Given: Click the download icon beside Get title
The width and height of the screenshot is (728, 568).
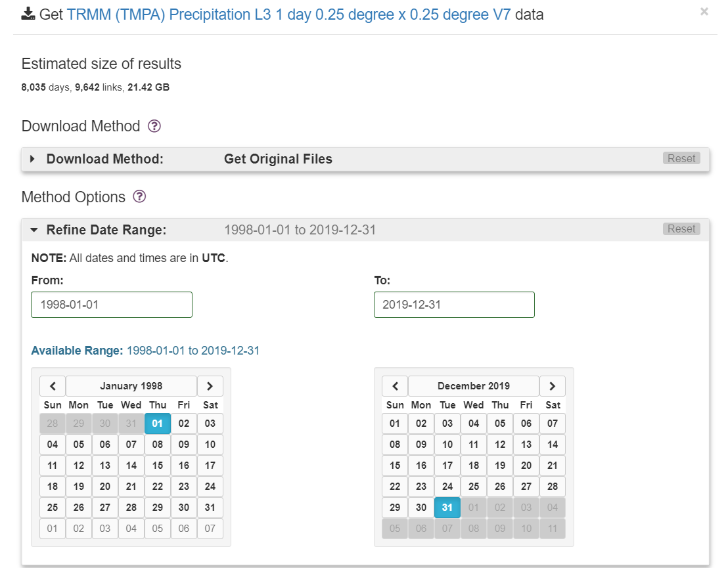Looking at the screenshot, I should (x=28, y=14).
